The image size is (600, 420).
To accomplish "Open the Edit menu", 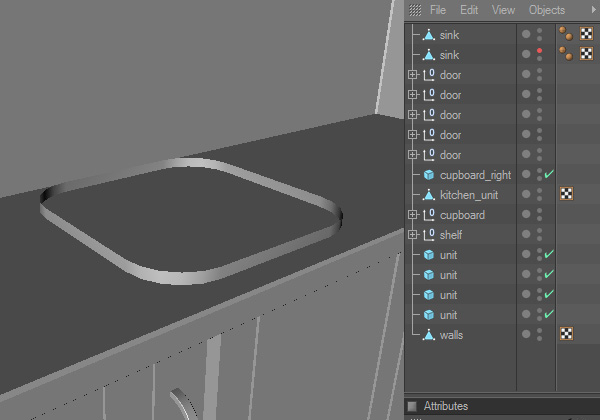I will pyautogui.click(x=469, y=10).
